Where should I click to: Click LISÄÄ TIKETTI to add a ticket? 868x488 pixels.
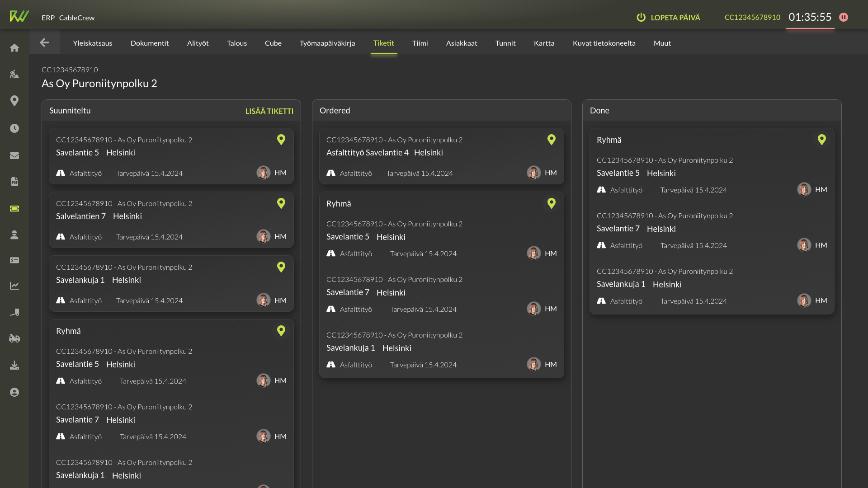tap(269, 111)
